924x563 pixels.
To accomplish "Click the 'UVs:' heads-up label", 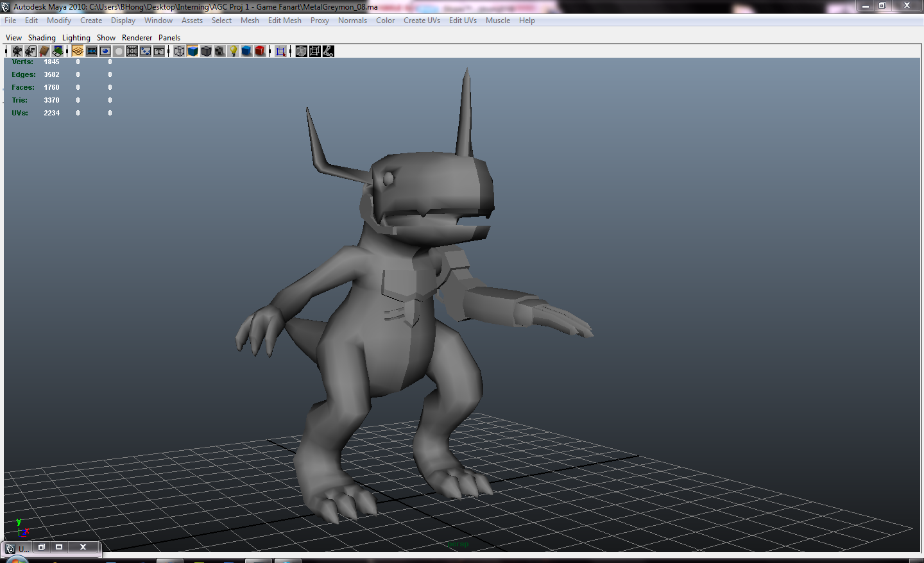I will click(x=20, y=113).
